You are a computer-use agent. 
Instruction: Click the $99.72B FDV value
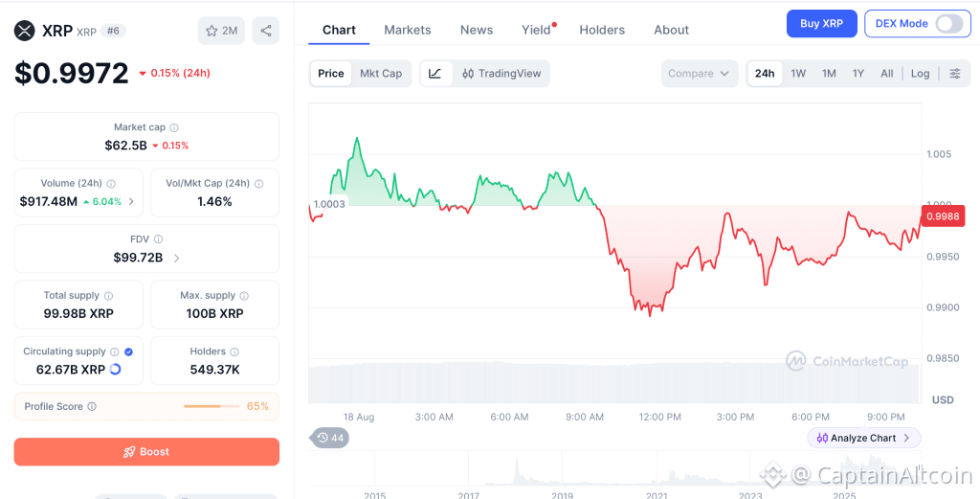(x=138, y=258)
